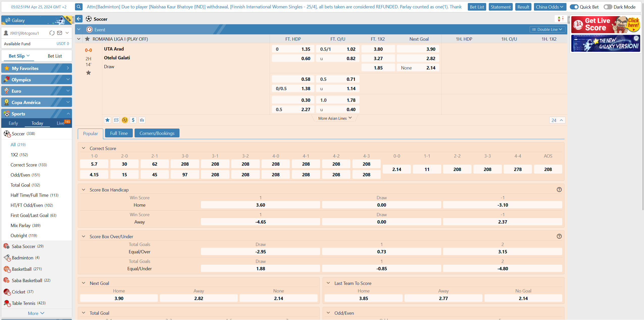644x320 pixels.
Task: Collapse the Next Goal section
Action: (84, 283)
